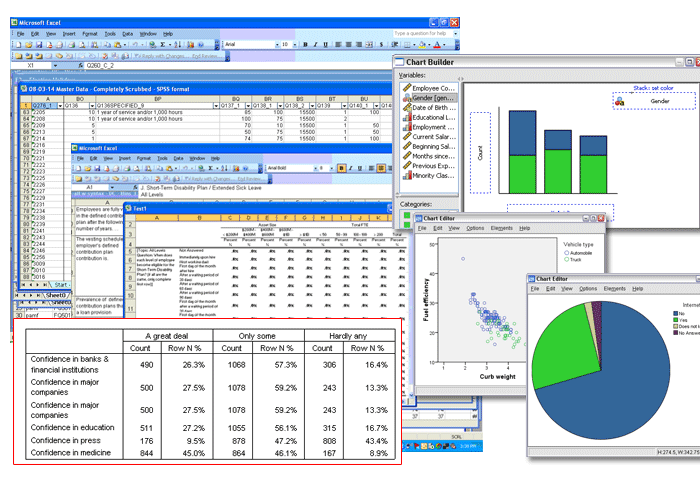Click the Italic formatting button
The height and width of the screenshot is (480, 700).
(x=314, y=45)
